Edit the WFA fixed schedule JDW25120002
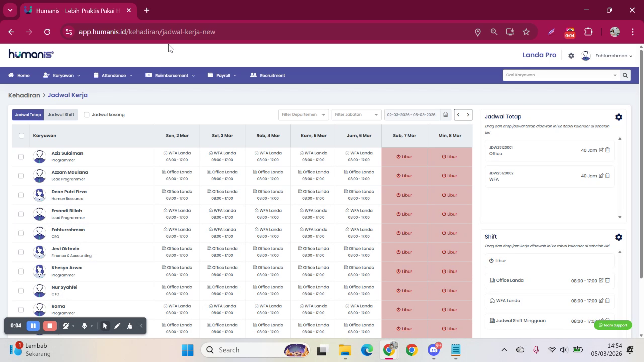This screenshot has height=362, width=644. point(601,176)
